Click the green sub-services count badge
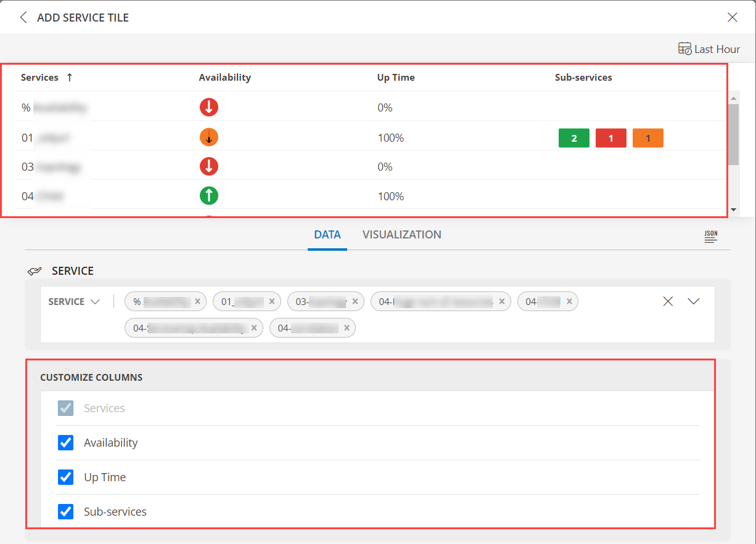The width and height of the screenshot is (756, 544). click(573, 138)
